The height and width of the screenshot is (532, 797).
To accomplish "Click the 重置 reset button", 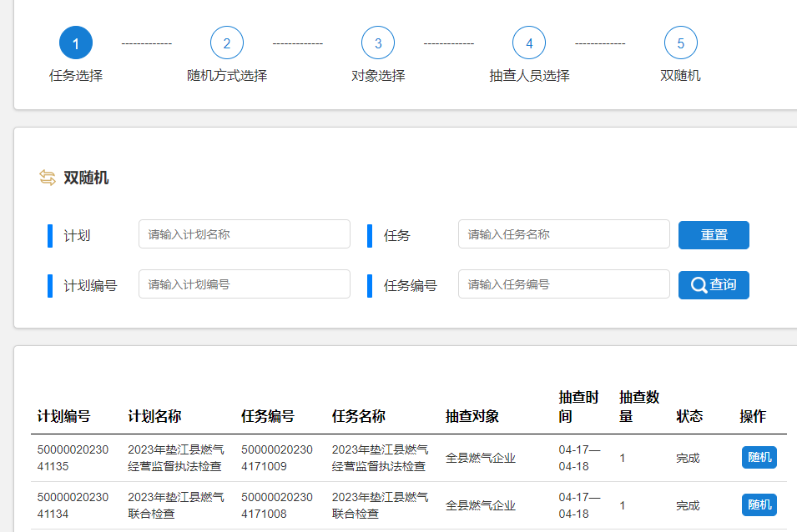I will 714,235.
